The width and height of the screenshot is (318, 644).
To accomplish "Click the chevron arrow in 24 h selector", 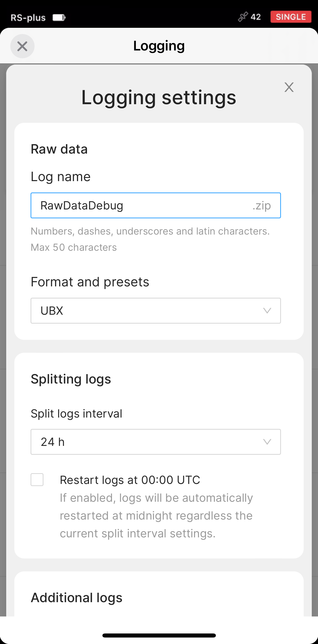I will click(x=267, y=442).
